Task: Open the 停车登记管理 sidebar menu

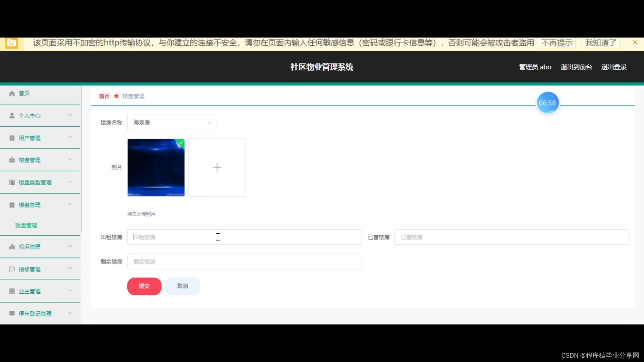Action: pyautogui.click(x=35, y=314)
